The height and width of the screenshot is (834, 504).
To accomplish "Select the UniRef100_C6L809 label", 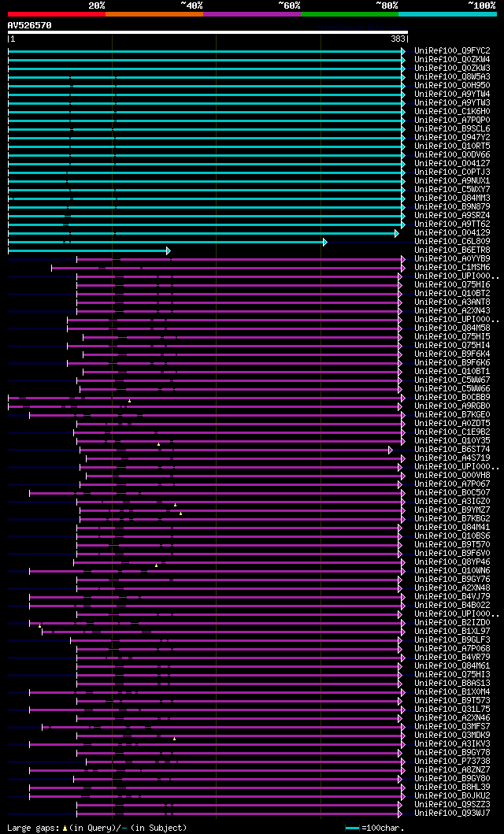I will point(453,242).
